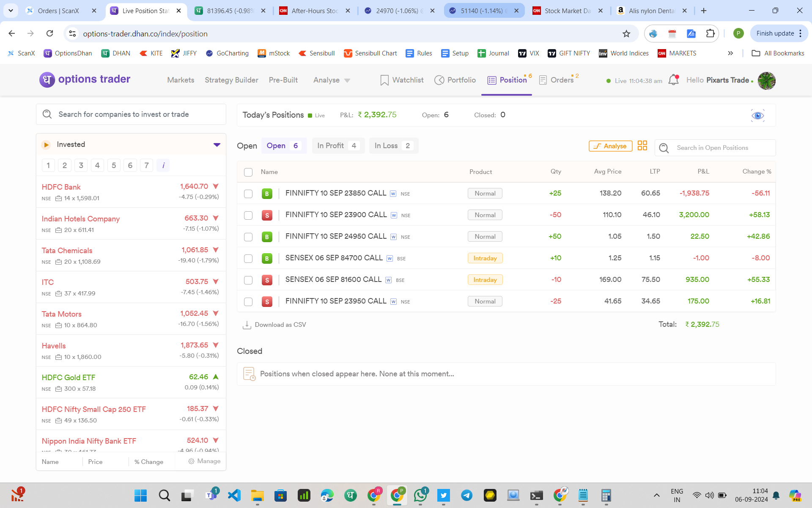Click Search in Open Positions field
The image size is (812, 508).
click(x=715, y=148)
